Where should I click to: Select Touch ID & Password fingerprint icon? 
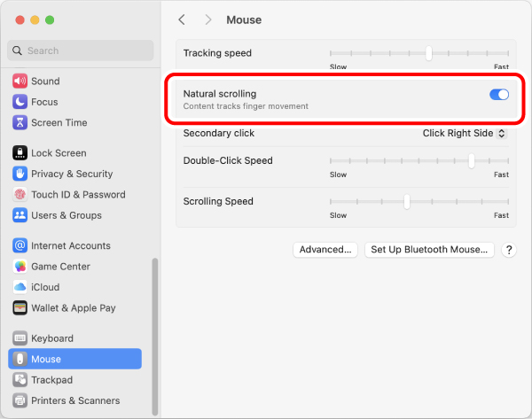click(x=20, y=194)
